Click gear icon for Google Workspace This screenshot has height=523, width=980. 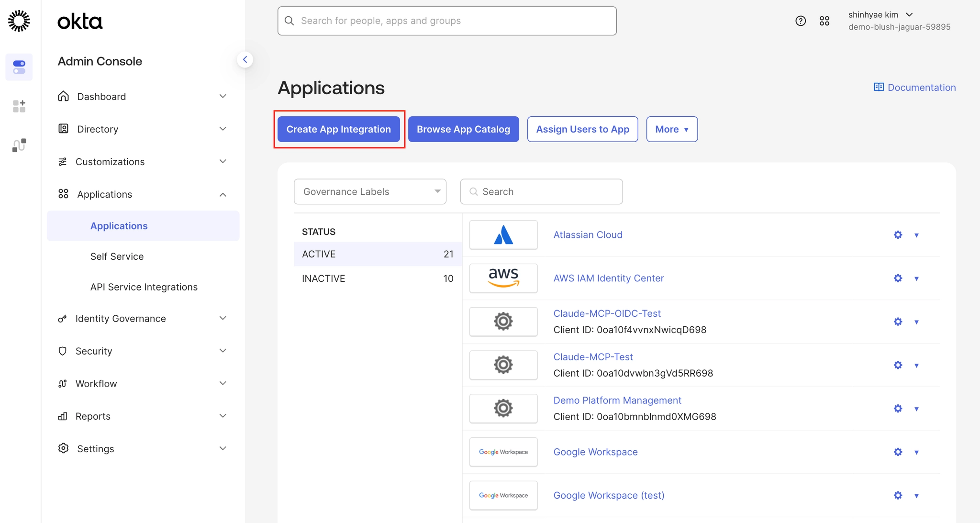(898, 452)
